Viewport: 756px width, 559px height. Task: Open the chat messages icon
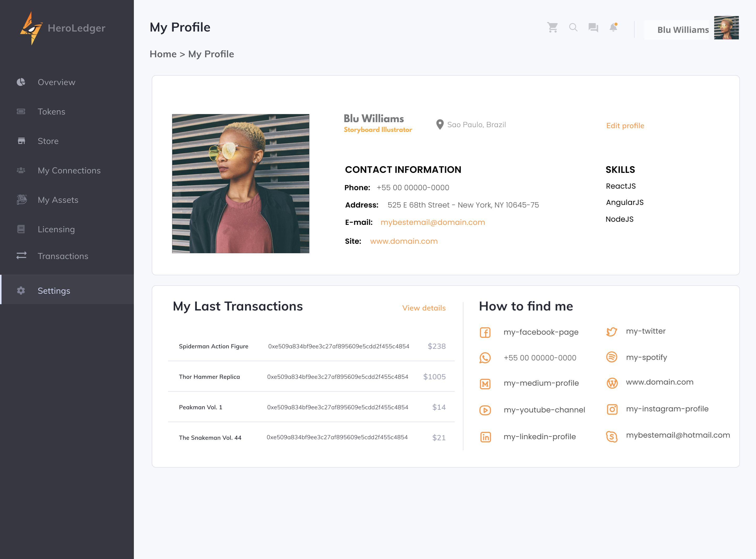[593, 27]
